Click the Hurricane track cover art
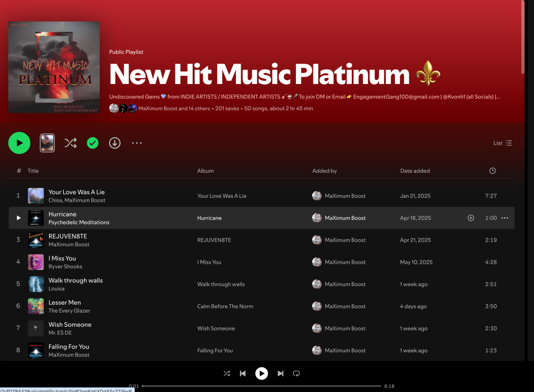 (36, 218)
